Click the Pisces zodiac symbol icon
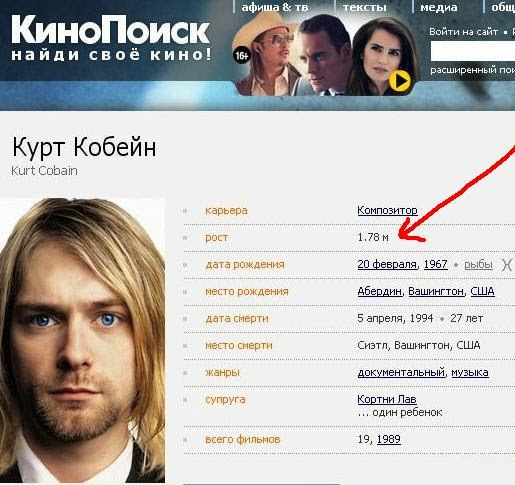This screenshot has width=515, height=485. (x=508, y=265)
